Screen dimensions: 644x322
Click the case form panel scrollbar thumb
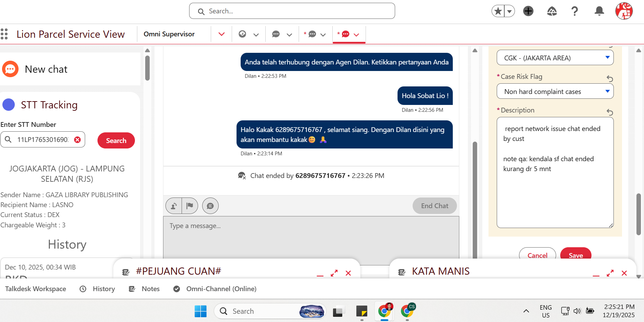pyautogui.click(x=639, y=214)
